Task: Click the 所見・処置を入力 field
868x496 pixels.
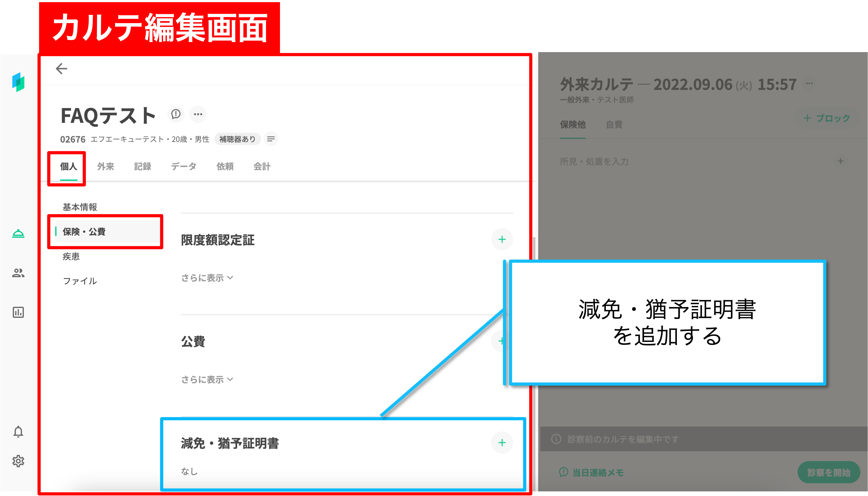Action: coord(594,162)
